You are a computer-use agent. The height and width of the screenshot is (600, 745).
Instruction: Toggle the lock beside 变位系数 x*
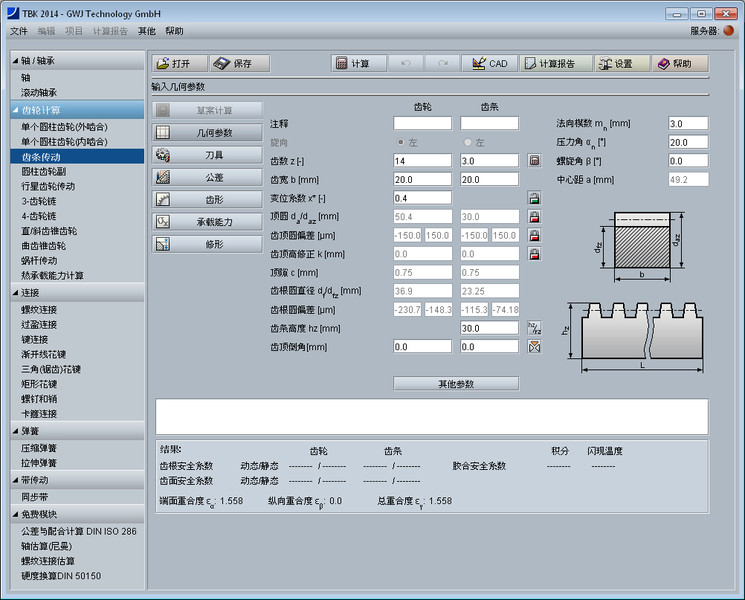534,198
